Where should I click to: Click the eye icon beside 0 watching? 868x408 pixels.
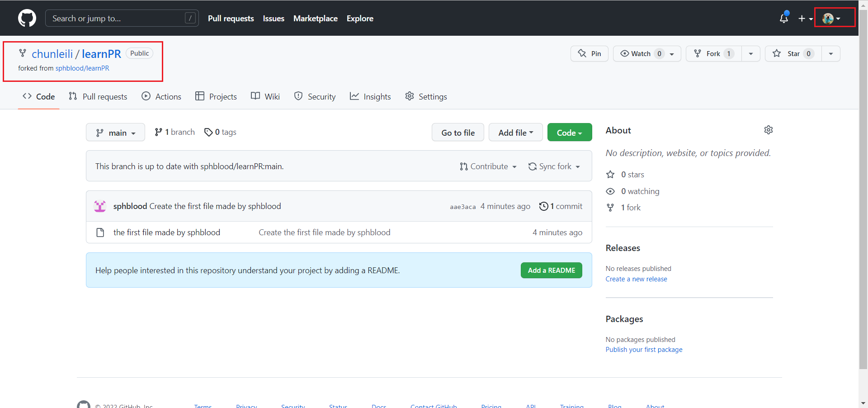(610, 191)
